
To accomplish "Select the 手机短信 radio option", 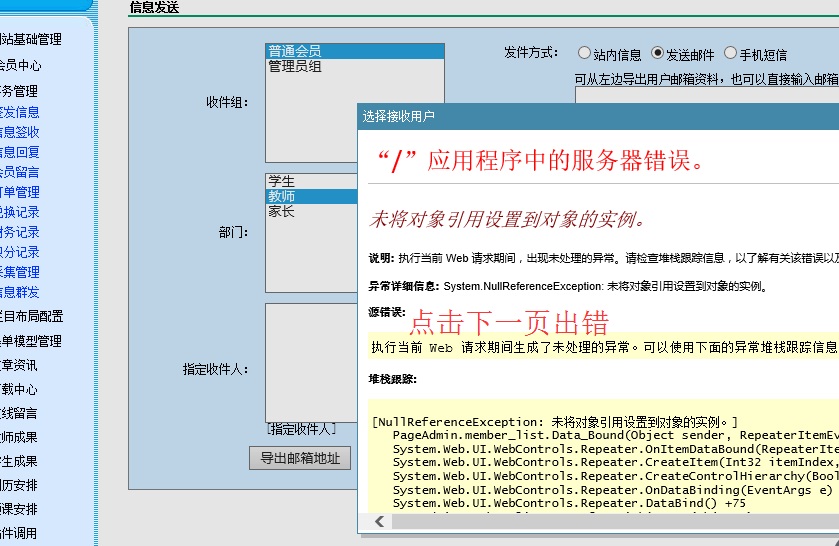I will click(x=730, y=53).
